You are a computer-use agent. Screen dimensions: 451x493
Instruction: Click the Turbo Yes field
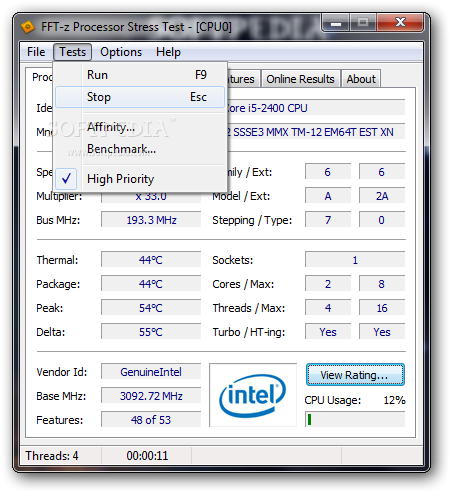(x=328, y=332)
